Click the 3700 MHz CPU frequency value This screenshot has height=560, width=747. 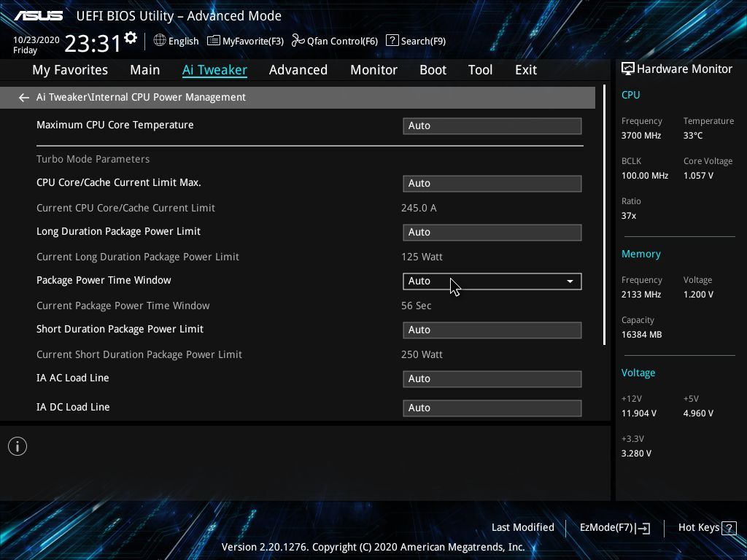click(x=640, y=136)
